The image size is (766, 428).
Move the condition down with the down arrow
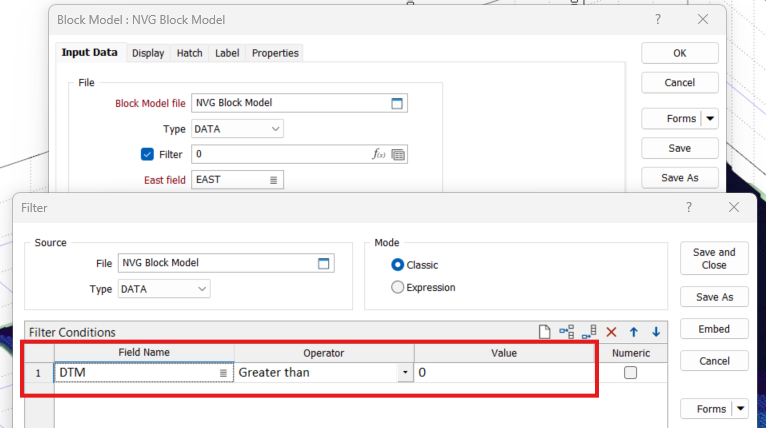click(656, 332)
